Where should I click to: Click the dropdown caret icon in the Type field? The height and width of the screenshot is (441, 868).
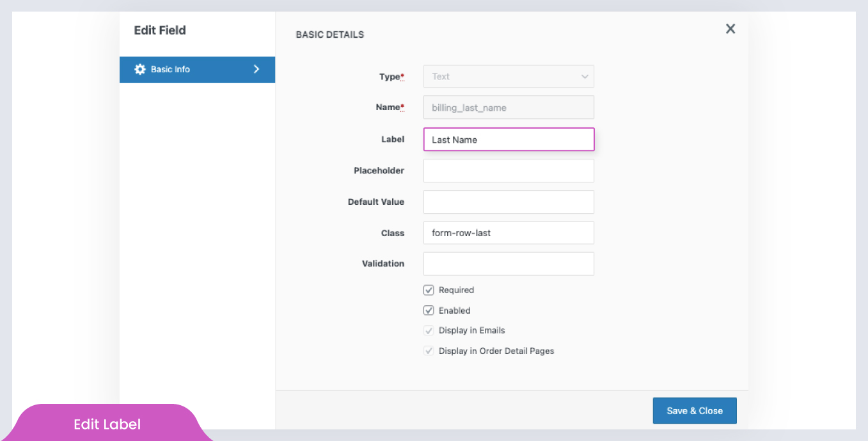click(x=584, y=76)
